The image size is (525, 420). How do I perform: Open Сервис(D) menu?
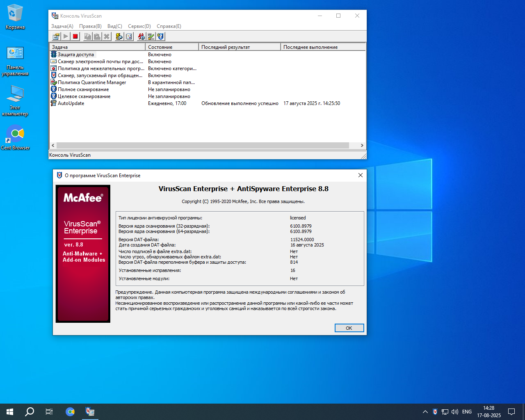[139, 26]
